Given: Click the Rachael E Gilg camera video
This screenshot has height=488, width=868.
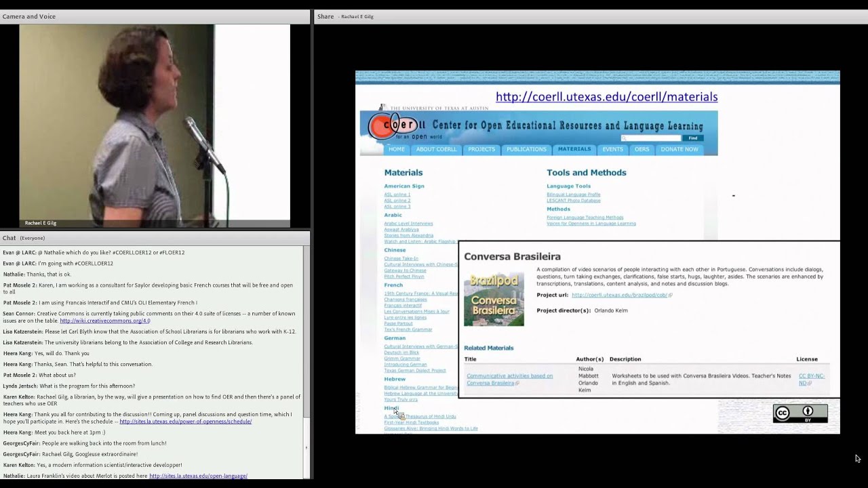Looking at the screenshot, I should (155, 126).
